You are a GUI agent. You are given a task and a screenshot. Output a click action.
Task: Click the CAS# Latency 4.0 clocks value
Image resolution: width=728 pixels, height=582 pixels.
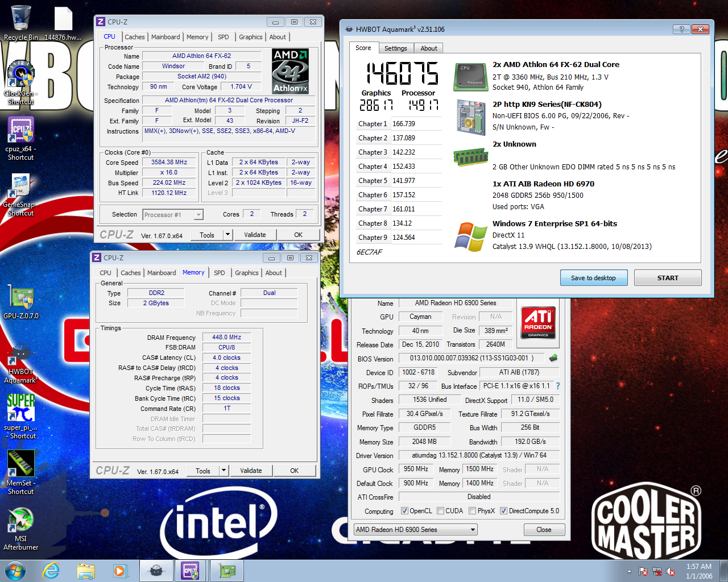[x=226, y=357]
